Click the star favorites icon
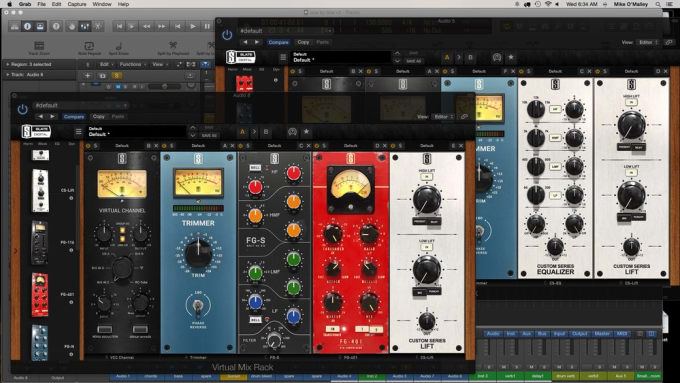This screenshot has width=680, height=383. pos(306,131)
